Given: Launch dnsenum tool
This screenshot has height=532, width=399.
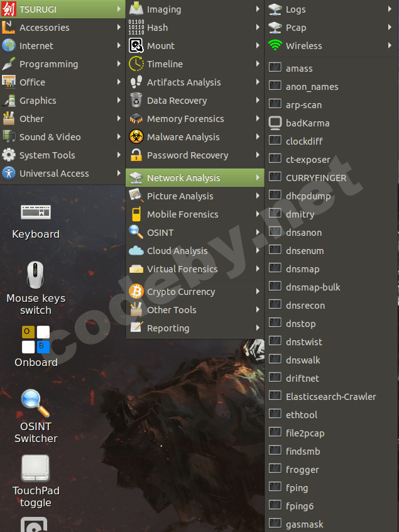Looking at the screenshot, I should point(331,251).
